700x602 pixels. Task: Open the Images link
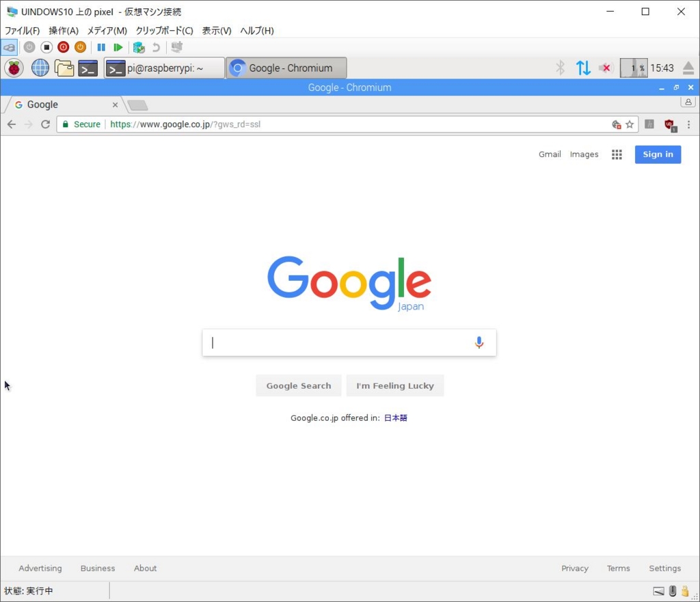584,154
